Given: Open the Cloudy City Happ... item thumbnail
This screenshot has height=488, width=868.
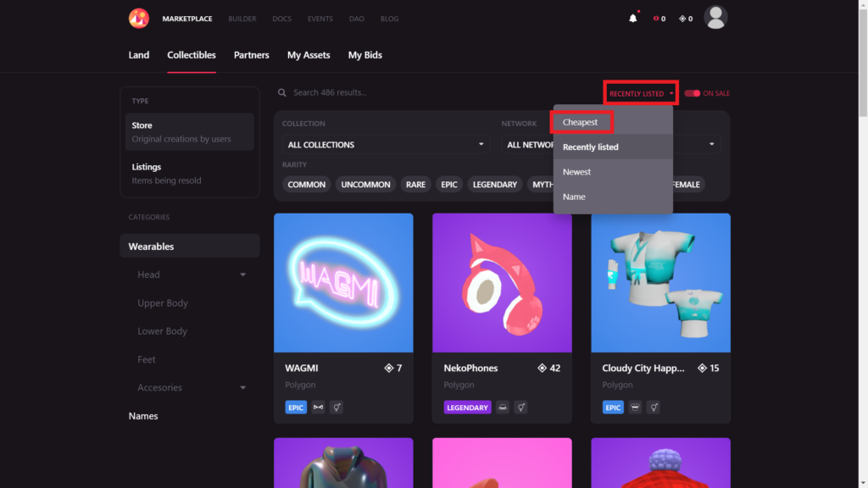Looking at the screenshot, I should (660, 283).
